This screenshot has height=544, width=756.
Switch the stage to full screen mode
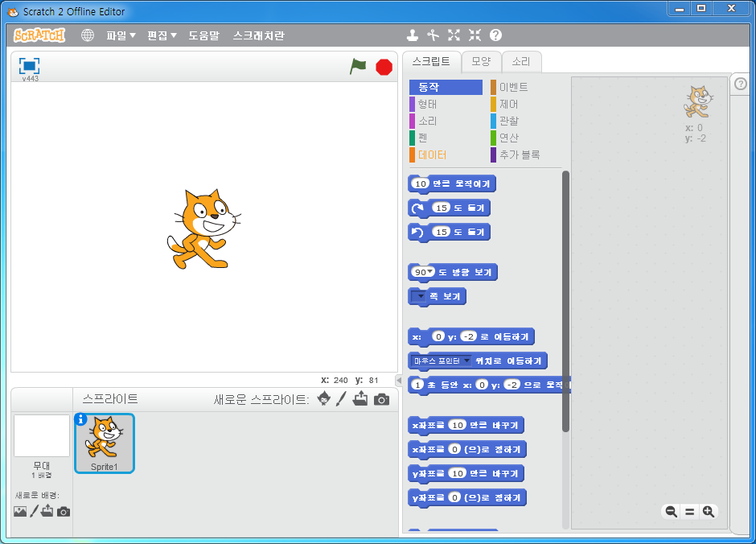click(x=29, y=66)
